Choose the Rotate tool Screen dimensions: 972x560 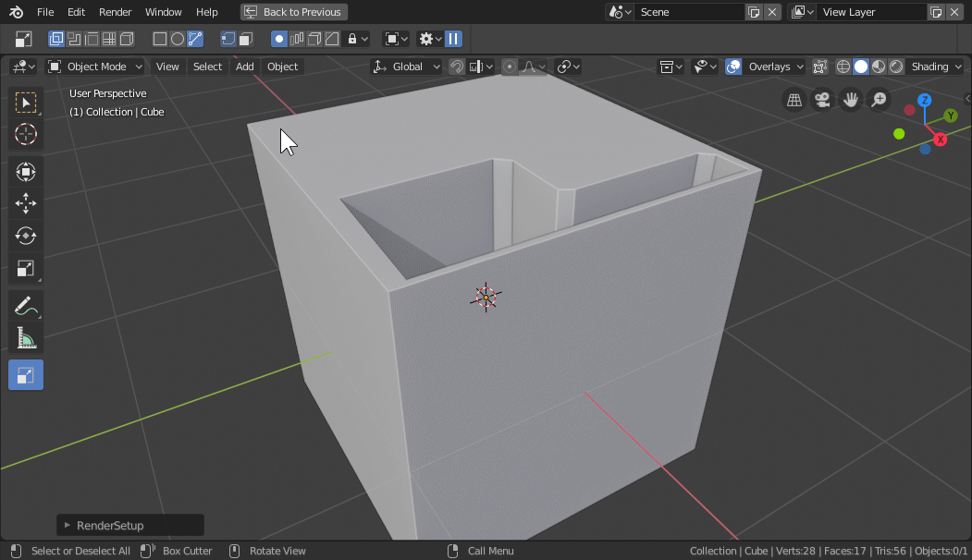(26, 236)
